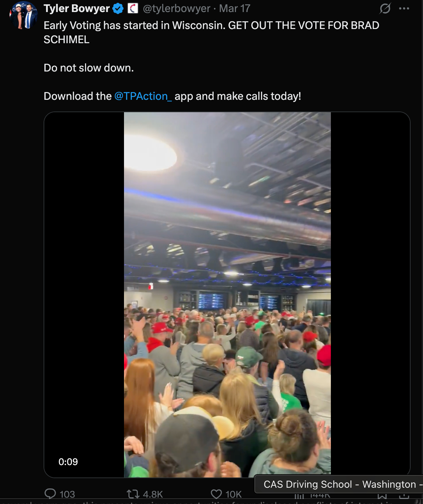Open the @tylerbowyer handle link

(x=176, y=8)
